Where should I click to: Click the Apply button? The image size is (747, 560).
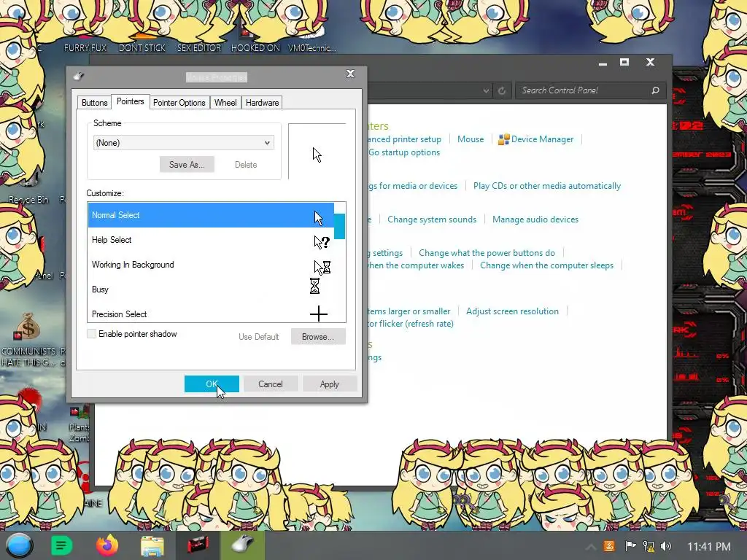point(329,384)
